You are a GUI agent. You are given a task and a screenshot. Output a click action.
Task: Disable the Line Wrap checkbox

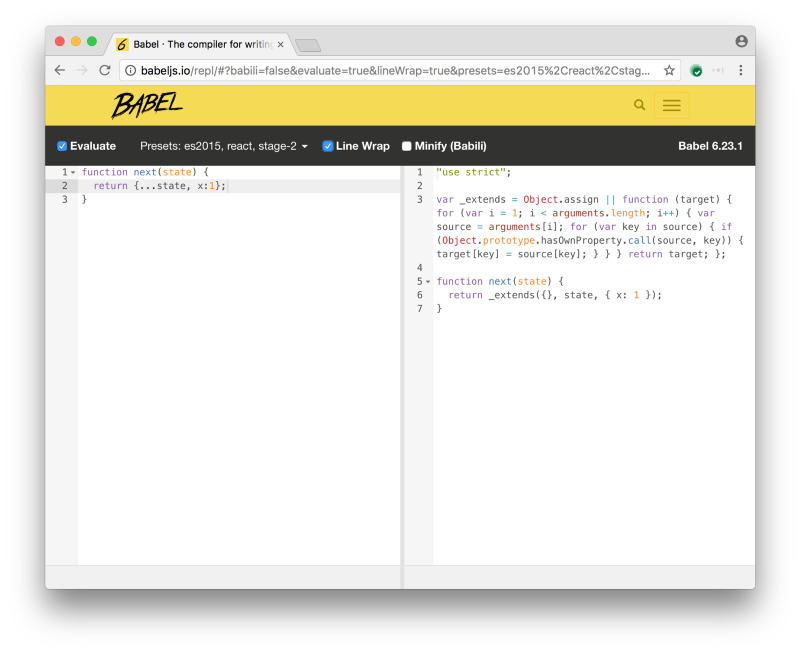328,146
